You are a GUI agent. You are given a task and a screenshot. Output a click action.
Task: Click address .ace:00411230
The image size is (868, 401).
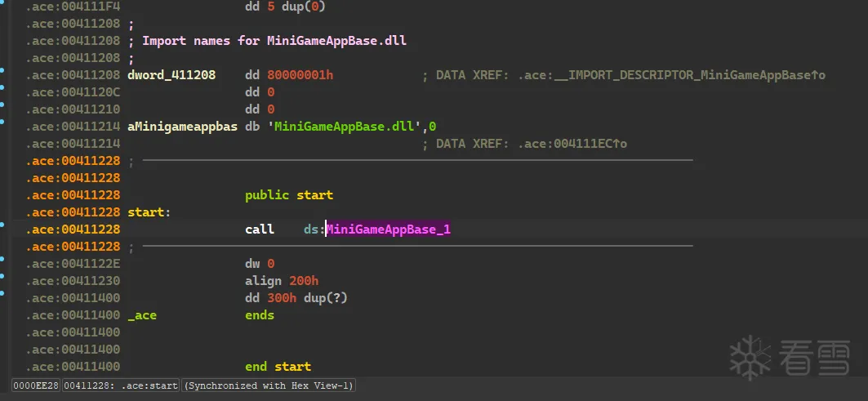[x=73, y=281]
